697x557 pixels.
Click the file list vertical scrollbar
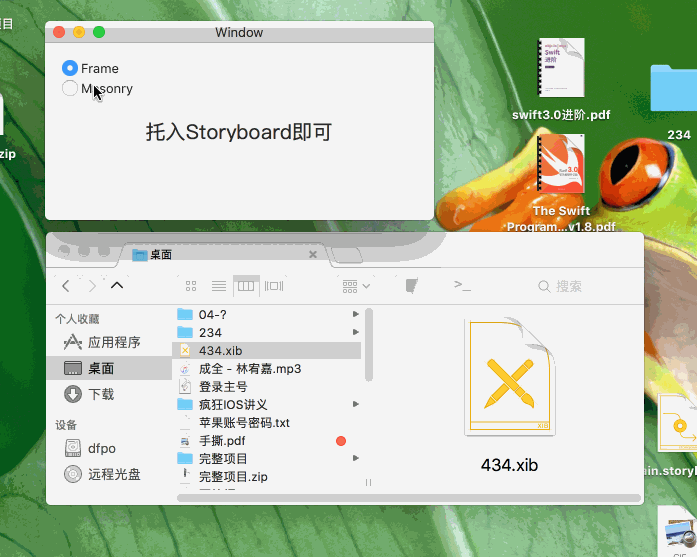369,345
